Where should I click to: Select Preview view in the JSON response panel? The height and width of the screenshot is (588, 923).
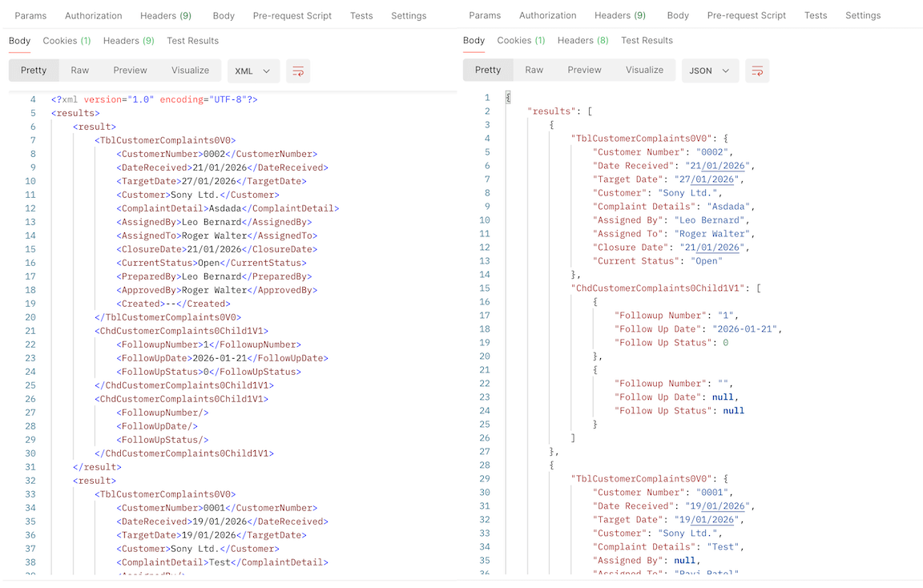tap(584, 70)
